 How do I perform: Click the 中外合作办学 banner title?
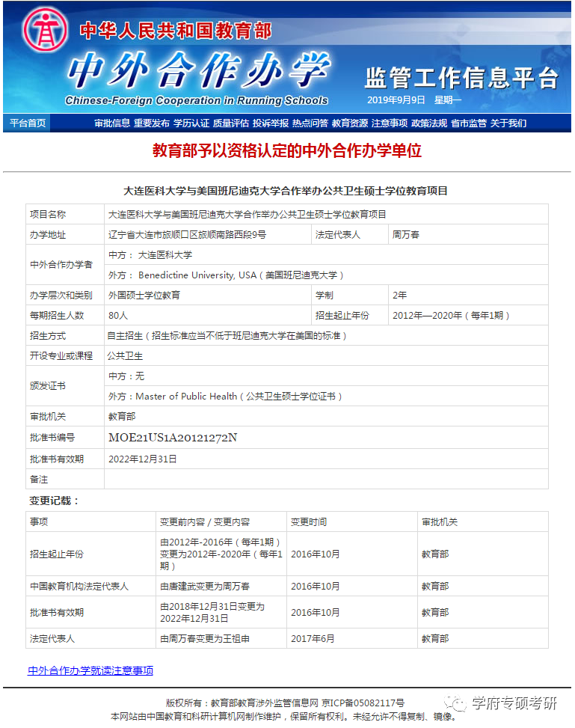coord(200,70)
